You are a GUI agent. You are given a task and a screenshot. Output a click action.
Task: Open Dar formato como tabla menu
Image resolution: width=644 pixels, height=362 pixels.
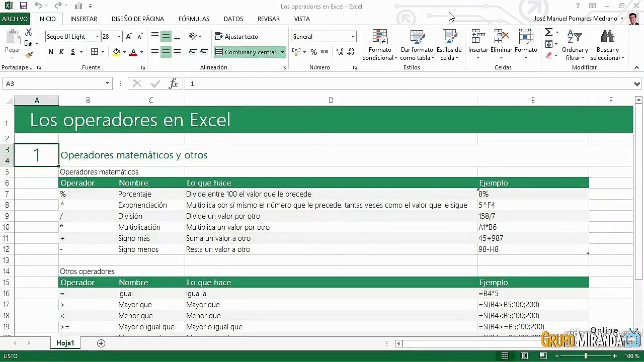(417, 45)
